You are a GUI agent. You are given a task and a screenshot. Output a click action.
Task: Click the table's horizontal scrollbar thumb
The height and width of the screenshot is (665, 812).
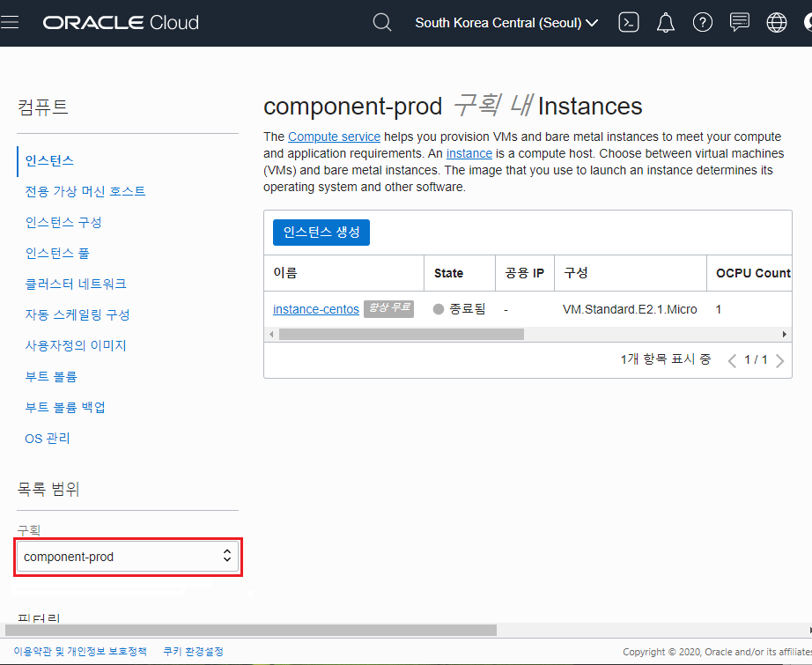tap(402, 335)
